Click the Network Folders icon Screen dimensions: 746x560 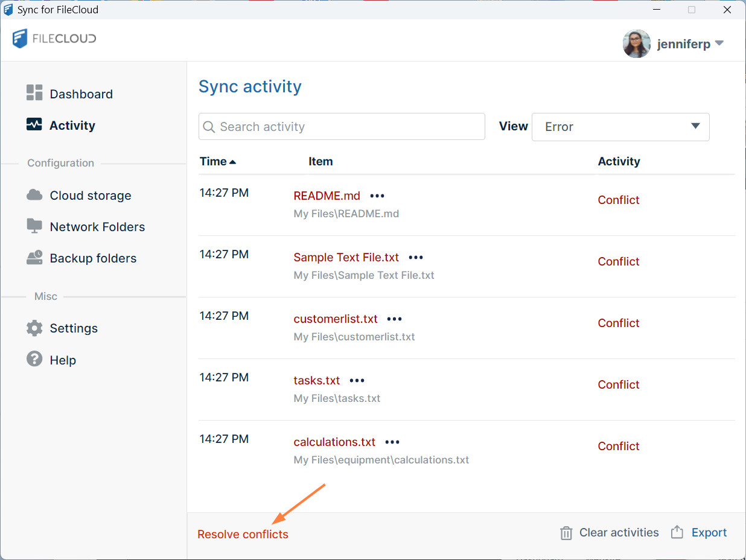(x=34, y=226)
